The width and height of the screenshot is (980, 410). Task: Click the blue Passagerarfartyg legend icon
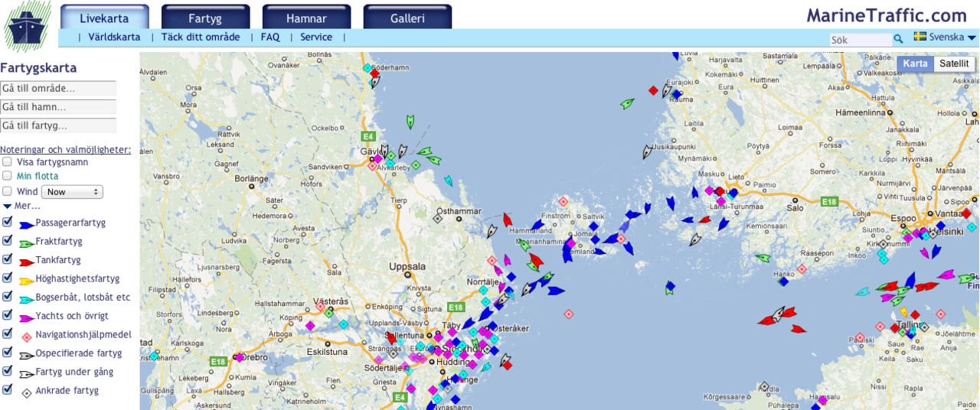click(x=26, y=225)
